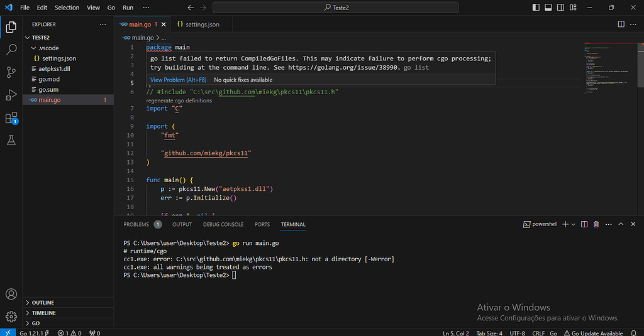Open the Extensions view
The width and height of the screenshot is (644, 336).
[11, 117]
